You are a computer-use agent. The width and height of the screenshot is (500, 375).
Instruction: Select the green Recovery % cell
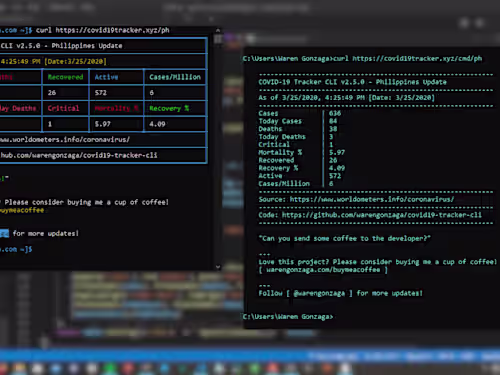click(175, 108)
